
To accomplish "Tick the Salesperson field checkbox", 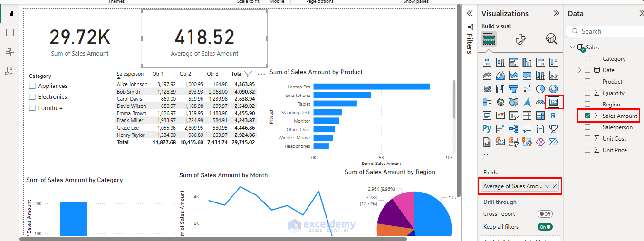I will [x=587, y=127].
